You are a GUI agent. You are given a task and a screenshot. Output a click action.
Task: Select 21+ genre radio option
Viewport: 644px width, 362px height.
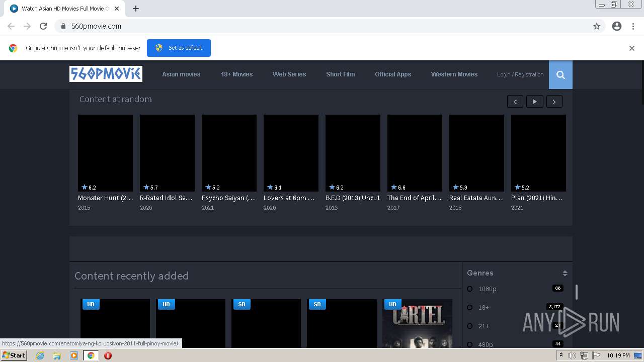(x=470, y=326)
